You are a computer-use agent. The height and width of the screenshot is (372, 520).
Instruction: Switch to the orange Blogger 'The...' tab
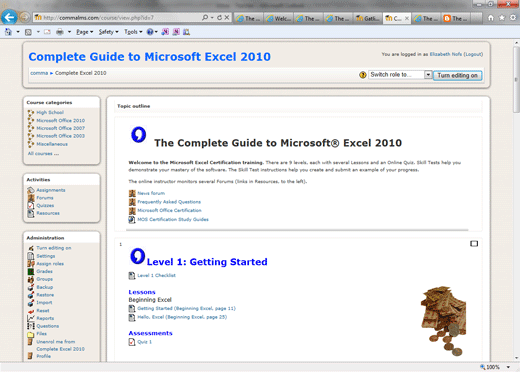pyautogui.click(x=457, y=19)
